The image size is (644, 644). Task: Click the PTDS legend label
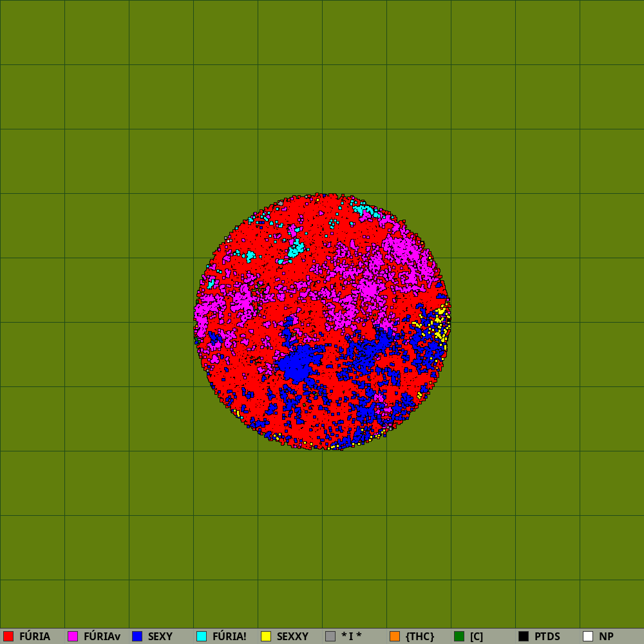[547, 636]
